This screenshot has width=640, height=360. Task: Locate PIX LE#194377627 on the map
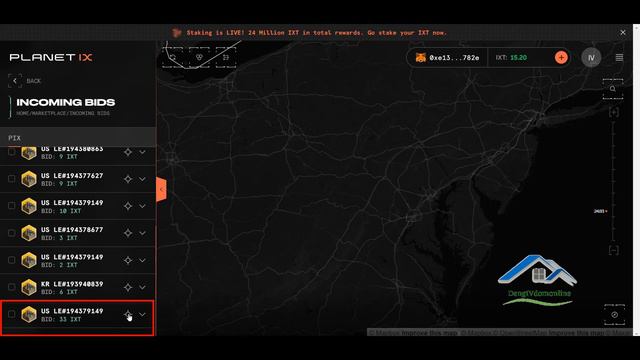pyautogui.click(x=128, y=179)
